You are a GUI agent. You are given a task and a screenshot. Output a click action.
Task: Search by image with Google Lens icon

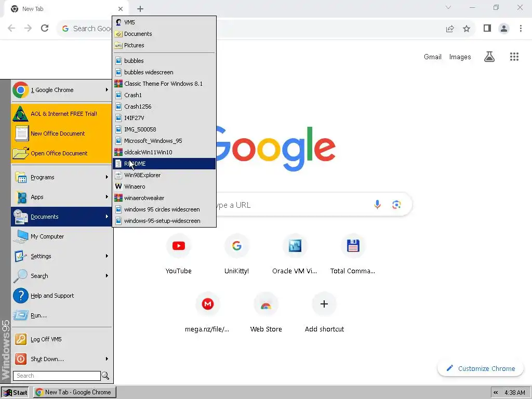point(396,205)
